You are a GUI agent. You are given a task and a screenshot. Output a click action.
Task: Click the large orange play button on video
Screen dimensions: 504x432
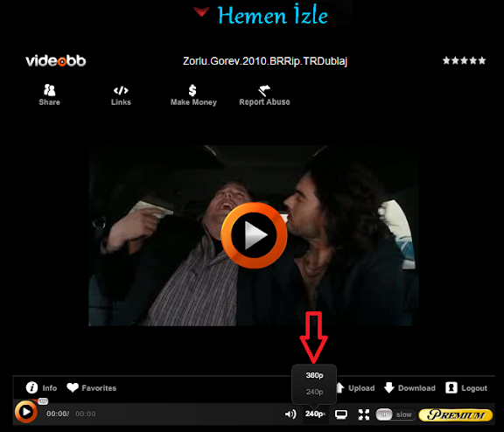[254, 235]
